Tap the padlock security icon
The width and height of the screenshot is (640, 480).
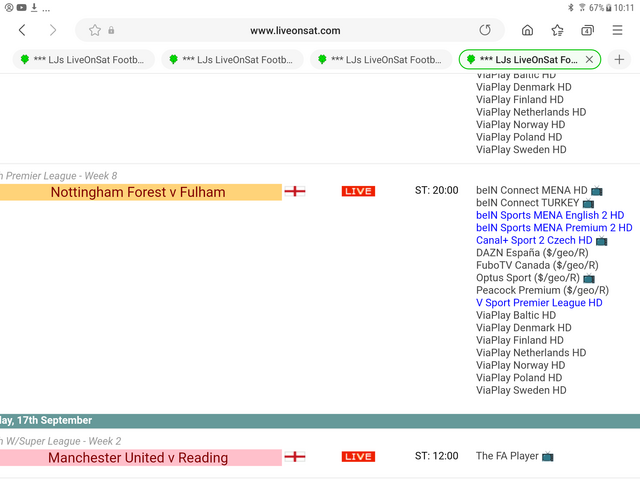click(x=111, y=30)
